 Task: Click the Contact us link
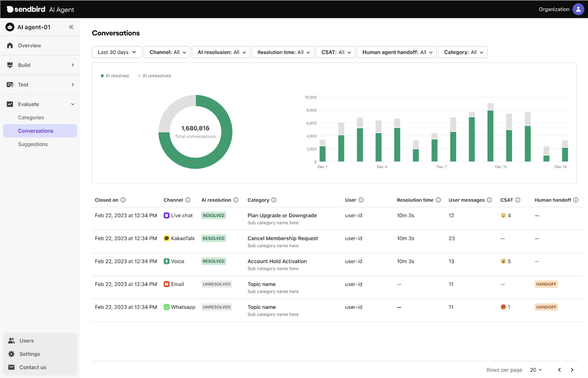(x=33, y=367)
